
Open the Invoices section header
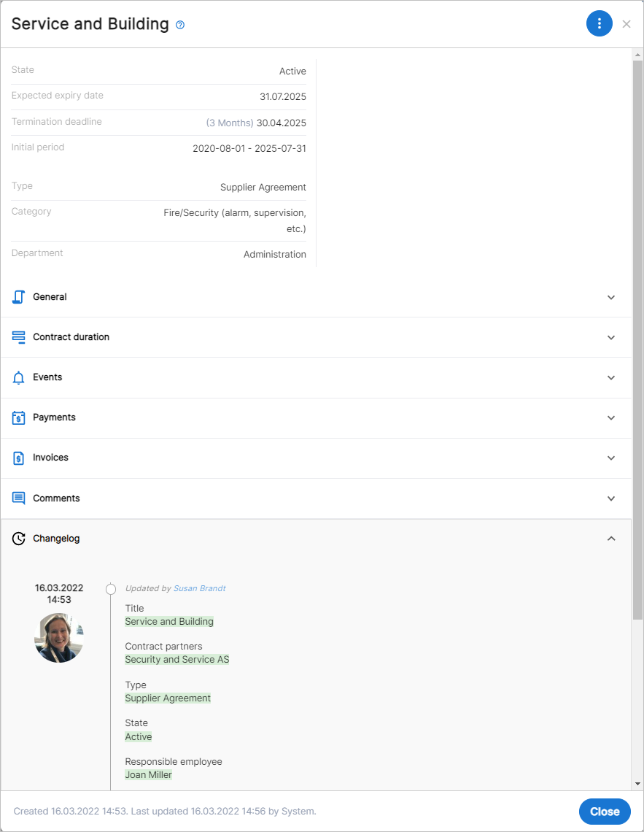[316, 458]
